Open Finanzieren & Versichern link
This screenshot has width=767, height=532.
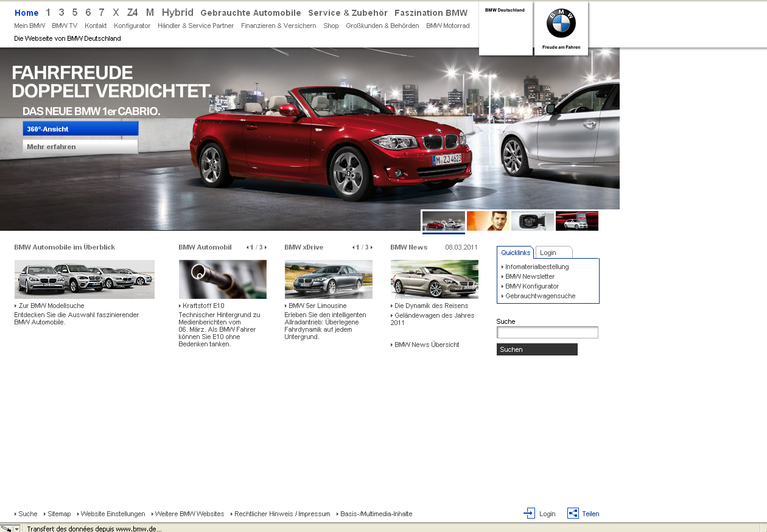(279, 26)
